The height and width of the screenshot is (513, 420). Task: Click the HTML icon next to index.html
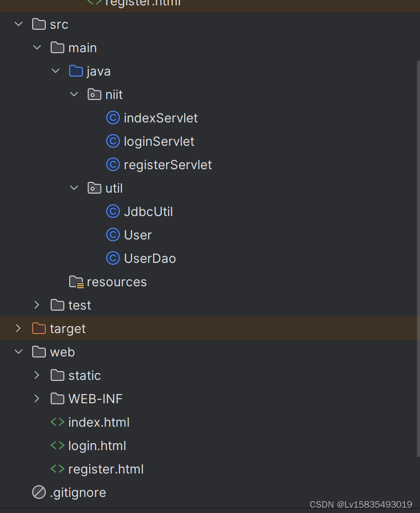click(57, 422)
